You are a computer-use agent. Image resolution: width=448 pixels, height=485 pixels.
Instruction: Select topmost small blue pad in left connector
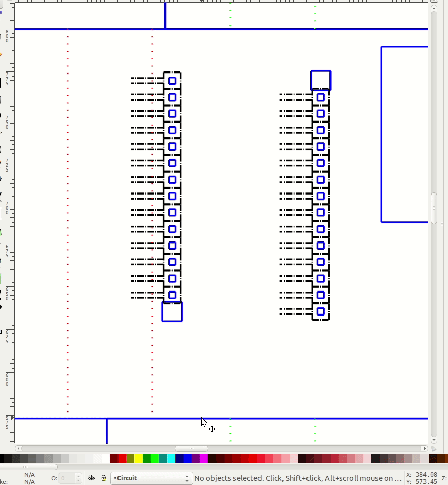coord(172,81)
